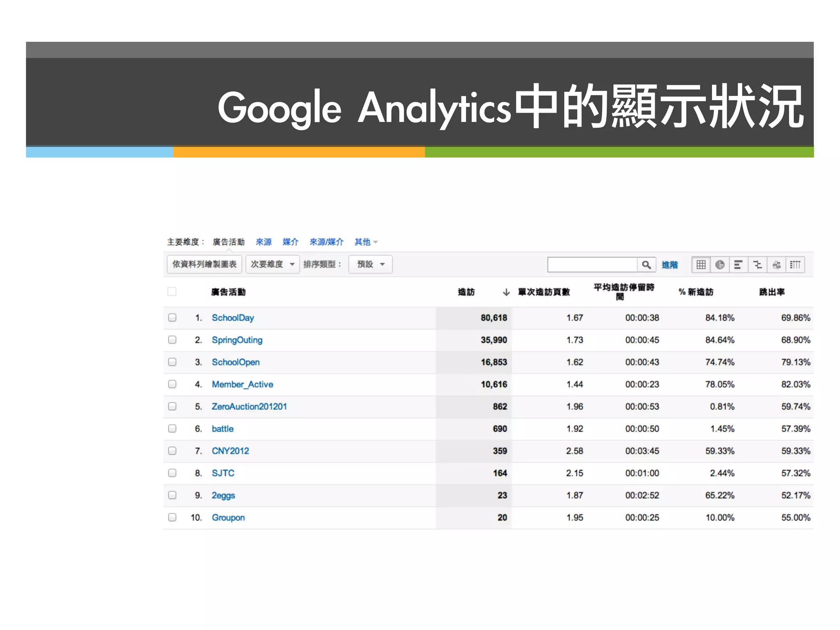The height and width of the screenshot is (630, 840).
Task: Check the SchoolOpen row checkbox
Action: click(172, 362)
